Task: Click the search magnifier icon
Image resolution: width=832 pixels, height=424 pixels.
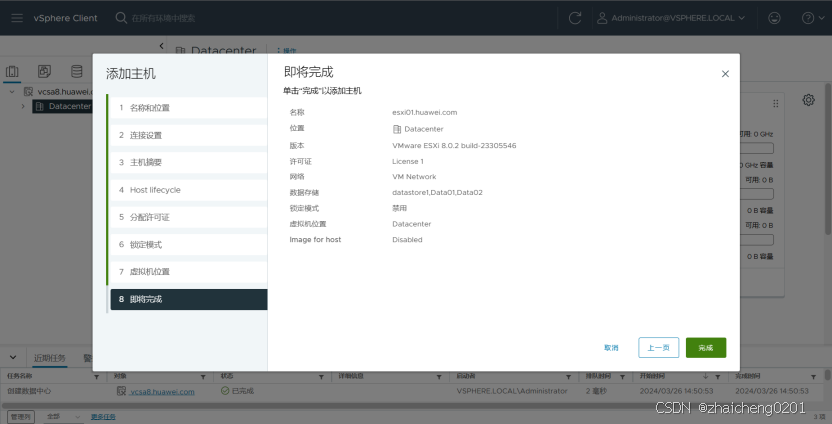Action: (121, 18)
